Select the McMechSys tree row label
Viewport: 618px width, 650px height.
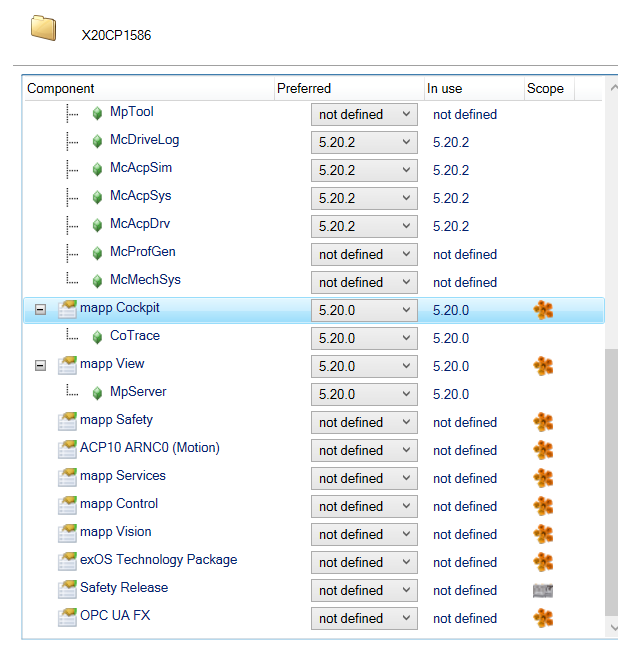point(145,279)
